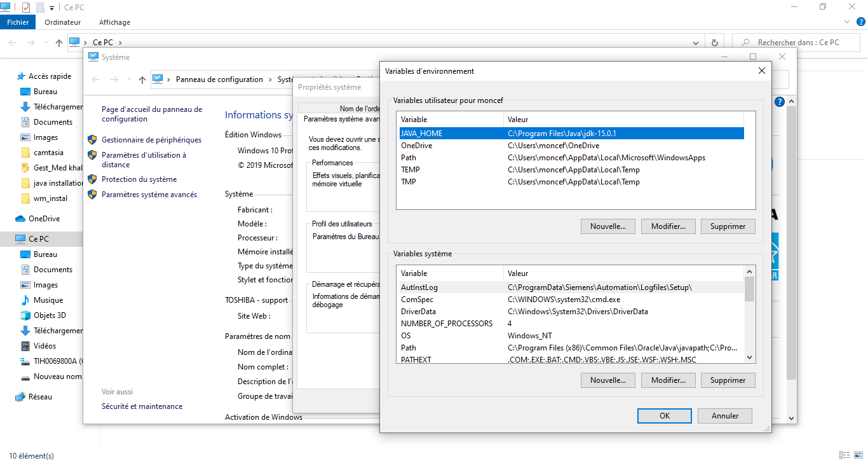Screen dimensions: 868x463
Task: Click the Paramètres système avancés tab
Action: coord(341,119)
